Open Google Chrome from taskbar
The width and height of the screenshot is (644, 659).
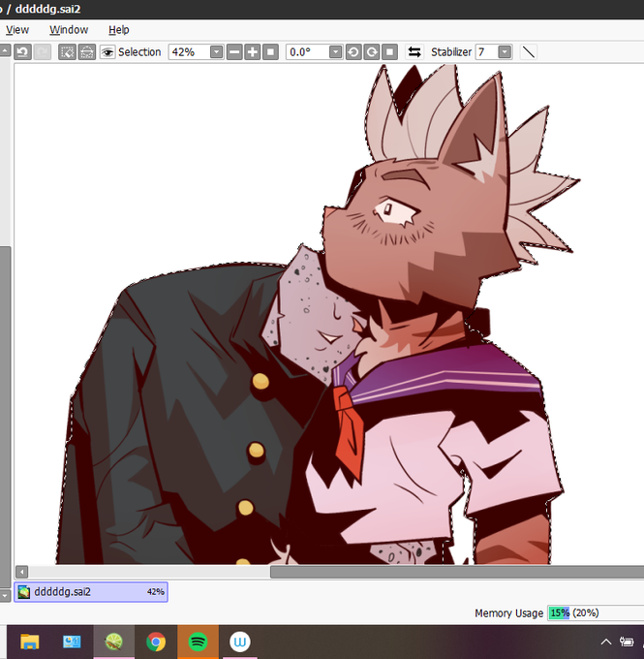pyautogui.click(x=156, y=642)
